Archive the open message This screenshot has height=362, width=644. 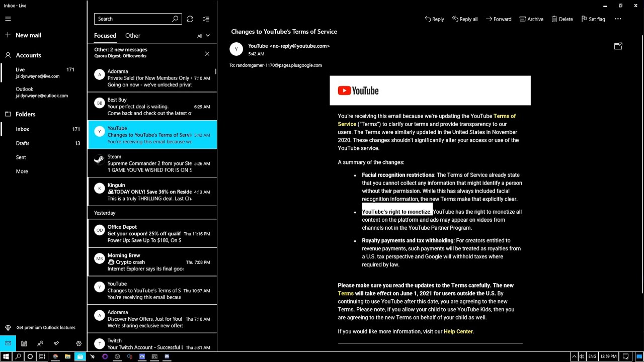click(531, 19)
